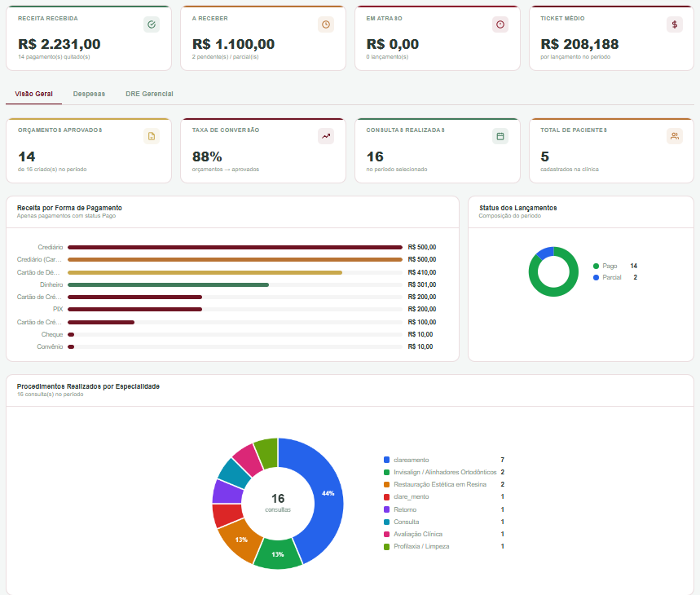
Task: Click the green Invisalign legend swatch
Action: click(x=386, y=472)
